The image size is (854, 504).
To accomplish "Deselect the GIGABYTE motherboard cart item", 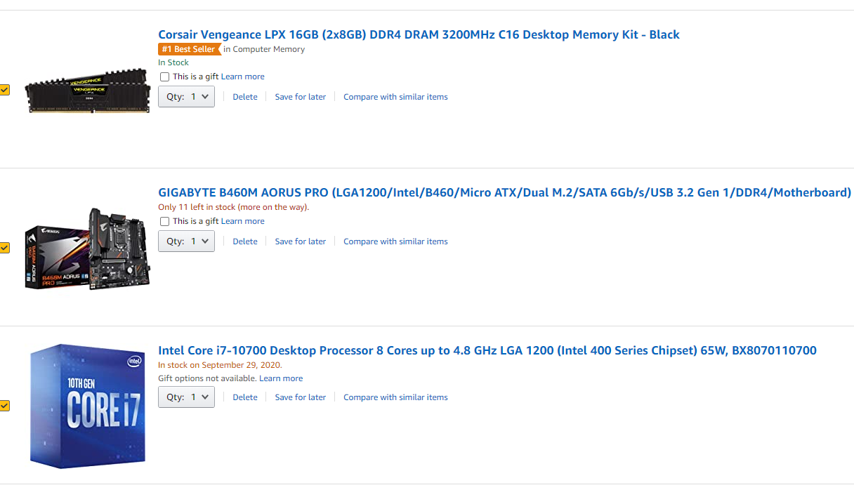I will 4,248.
